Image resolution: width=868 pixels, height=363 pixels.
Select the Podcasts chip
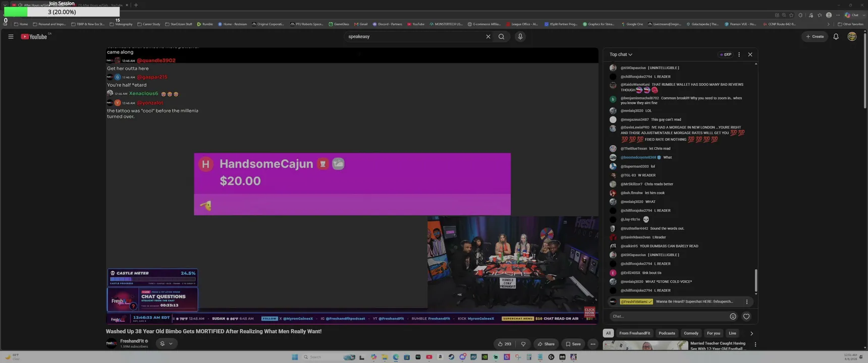click(667, 333)
